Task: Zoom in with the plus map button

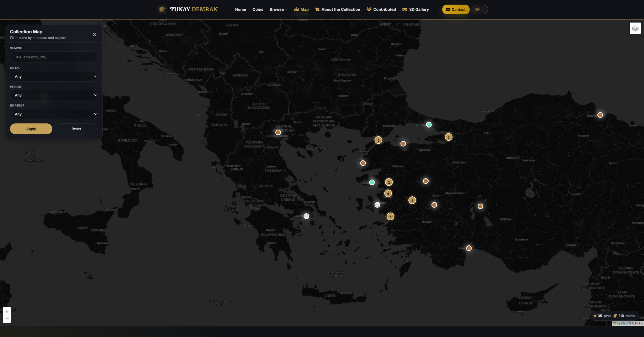Action: pyautogui.click(x=7, y=311)
